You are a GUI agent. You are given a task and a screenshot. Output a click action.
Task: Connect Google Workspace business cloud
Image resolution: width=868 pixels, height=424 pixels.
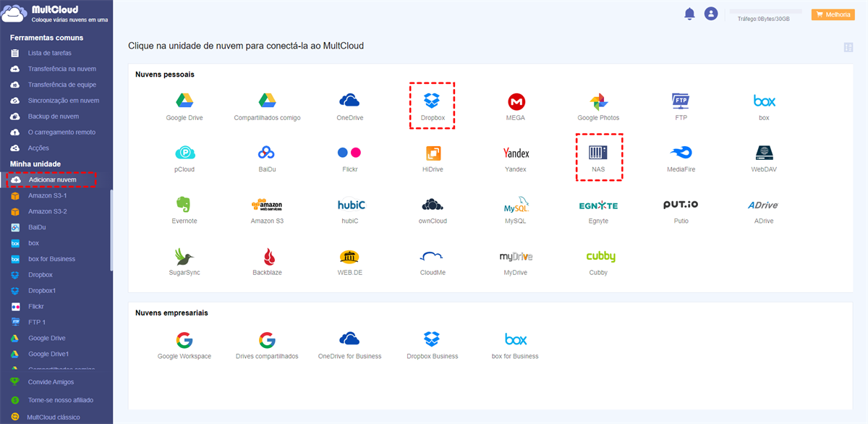pos(184,340)
